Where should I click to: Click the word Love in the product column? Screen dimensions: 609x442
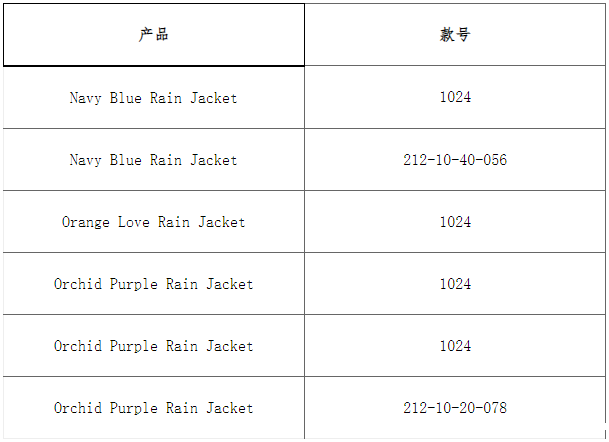click(133, 222)
